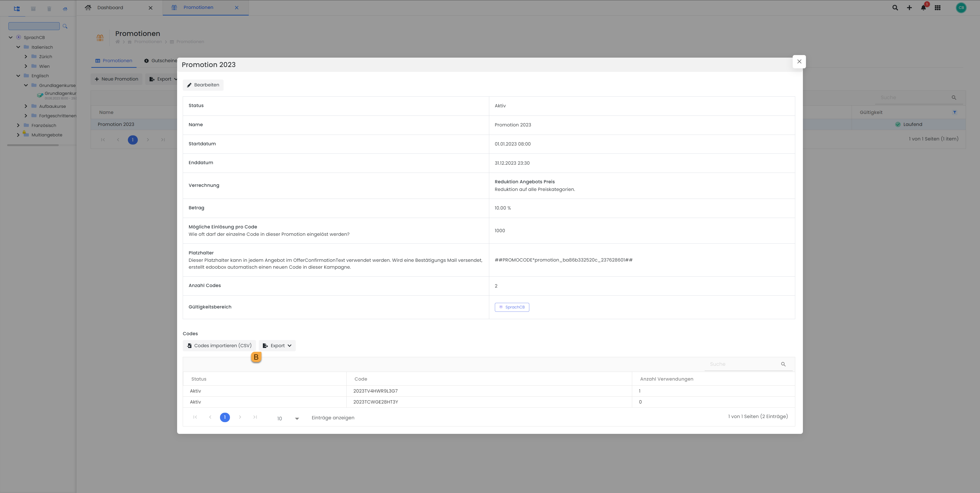The width and height of the screenshot is (980, 493).
Task: Open entries-per-page dropdown showing 10
Action: 288,419
